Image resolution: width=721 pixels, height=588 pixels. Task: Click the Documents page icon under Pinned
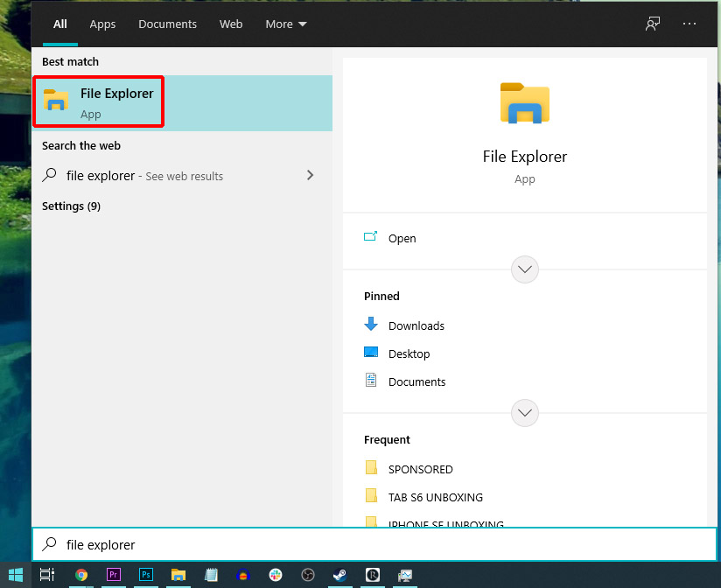pyautogui.click(x=371, y=380)
